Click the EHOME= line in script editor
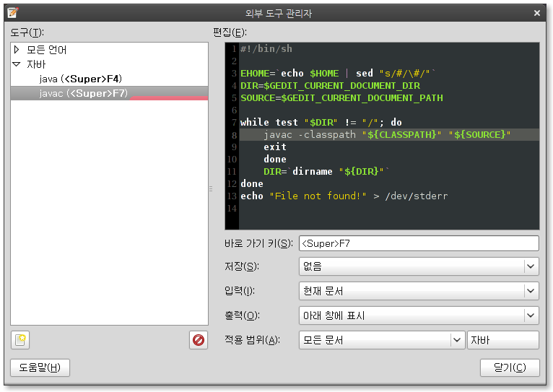This screenshot has width=553, height=392. 338,74
